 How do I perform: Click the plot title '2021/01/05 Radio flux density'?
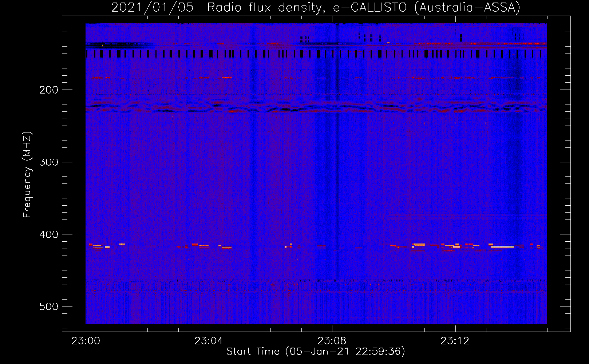pyautogui.click(x=218, y=7)
